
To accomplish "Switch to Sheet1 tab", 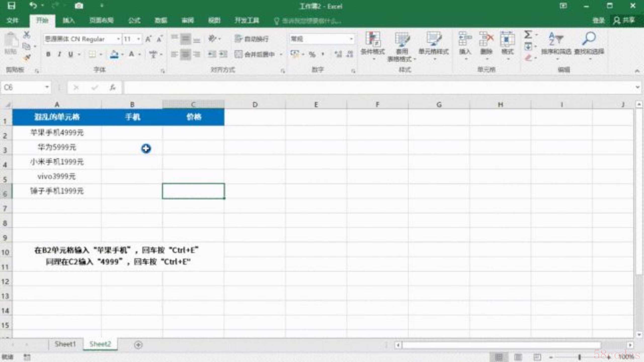I will point(65,344).
